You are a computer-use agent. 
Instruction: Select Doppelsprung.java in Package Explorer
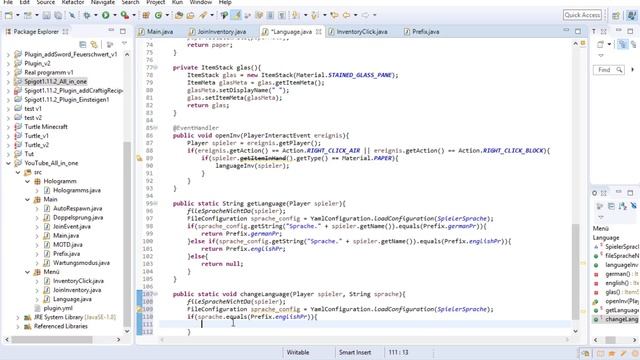point(78,218)
